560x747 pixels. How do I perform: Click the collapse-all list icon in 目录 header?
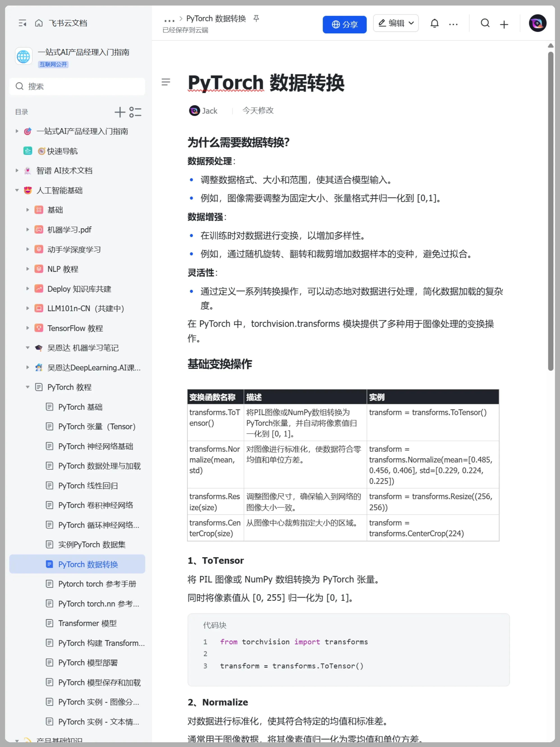(135, 112)
